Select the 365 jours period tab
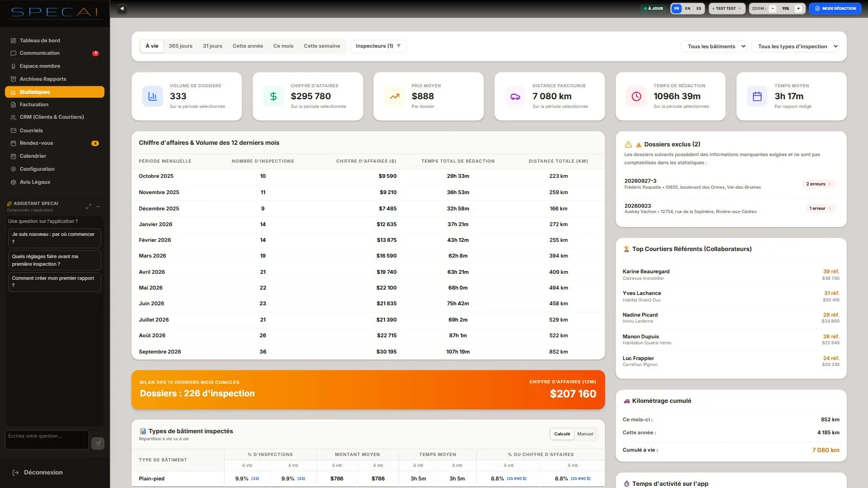 181,46
